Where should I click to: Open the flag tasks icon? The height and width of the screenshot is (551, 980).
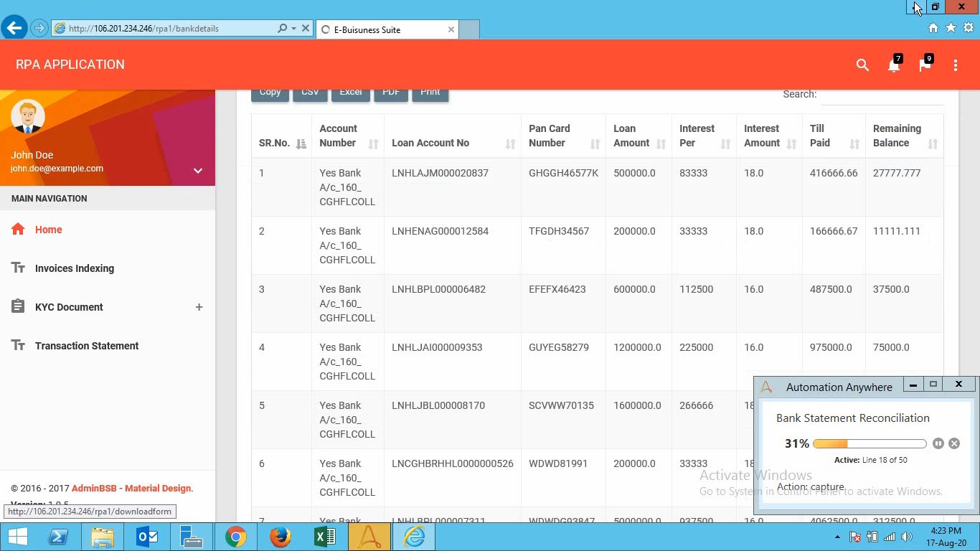click(x=925, y=65)
